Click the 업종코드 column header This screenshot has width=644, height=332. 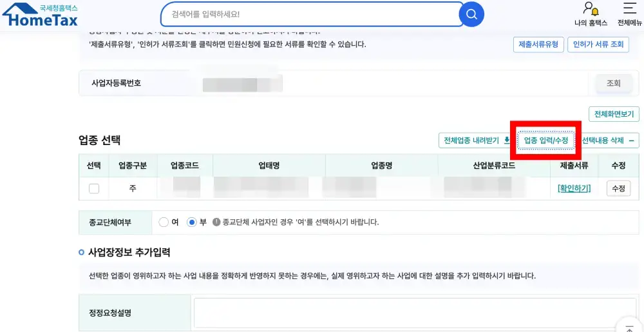(185, 166)
